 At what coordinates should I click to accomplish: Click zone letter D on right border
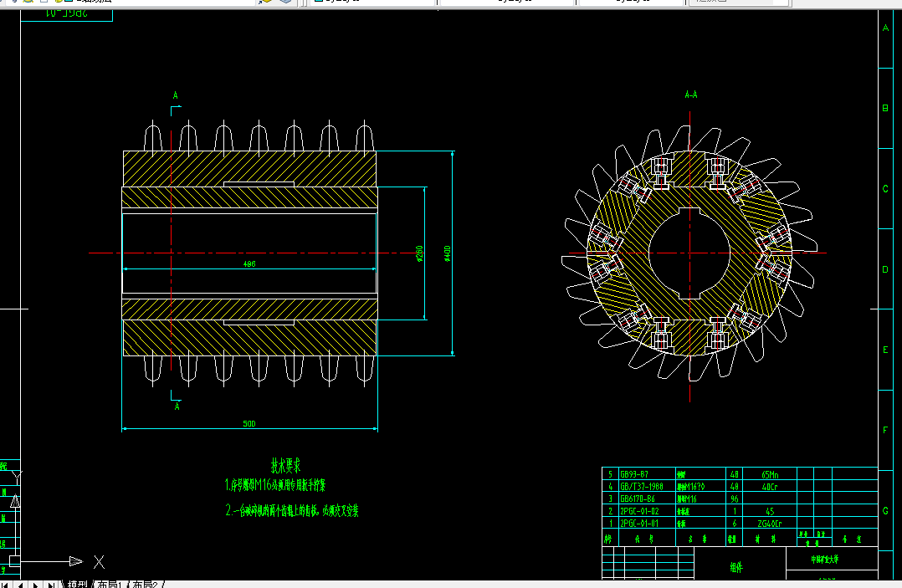point(885,269)
